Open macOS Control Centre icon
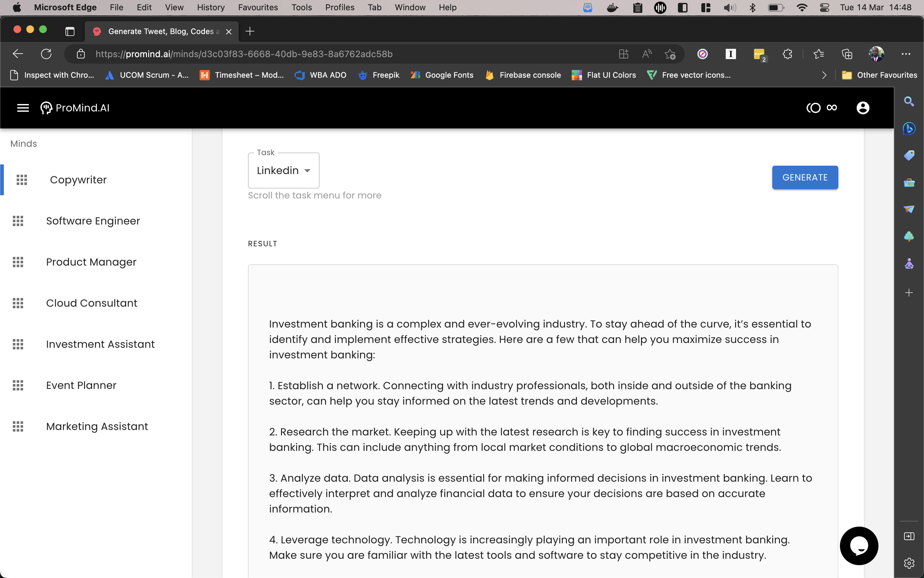Image resolution: width=924 pixels, height=578 pixels. 824,8
